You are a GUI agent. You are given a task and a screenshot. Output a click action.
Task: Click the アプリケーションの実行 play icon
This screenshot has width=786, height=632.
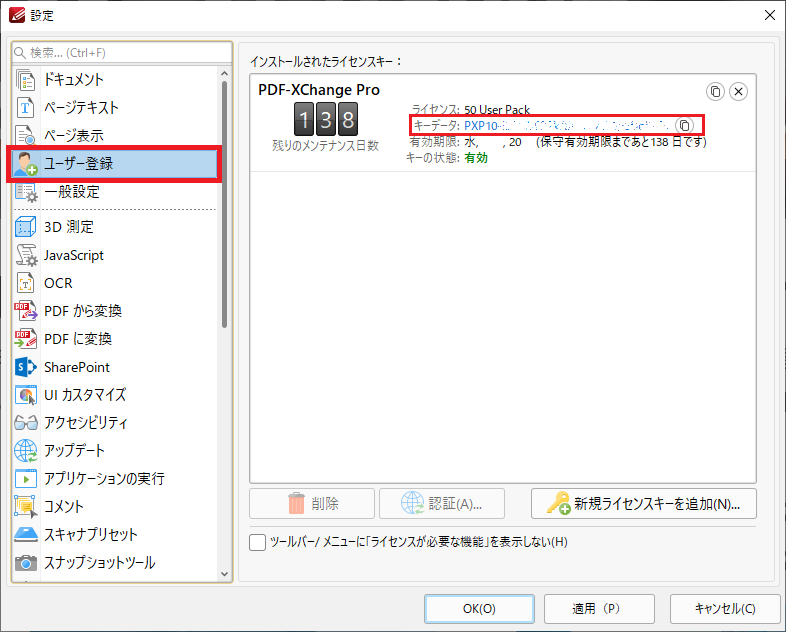point(26,479)
